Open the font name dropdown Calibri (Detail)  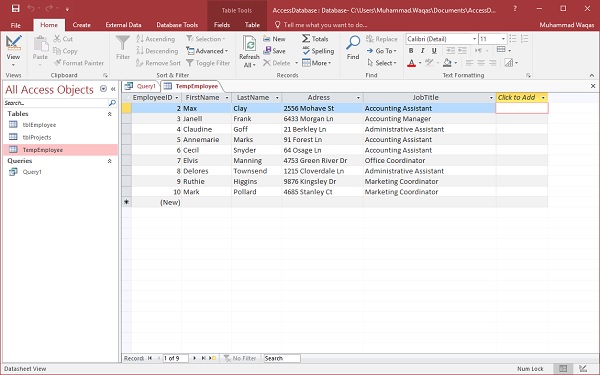[474, 39]
